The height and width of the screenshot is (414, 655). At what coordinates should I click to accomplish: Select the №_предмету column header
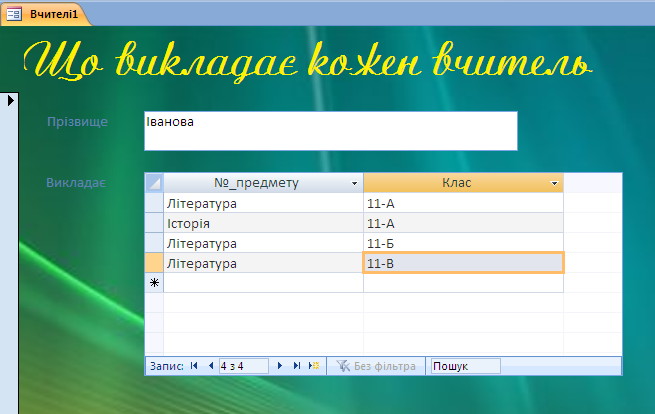264,183
